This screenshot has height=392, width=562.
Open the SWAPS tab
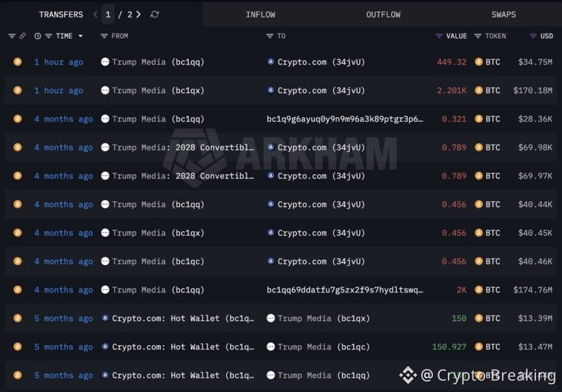503,15
